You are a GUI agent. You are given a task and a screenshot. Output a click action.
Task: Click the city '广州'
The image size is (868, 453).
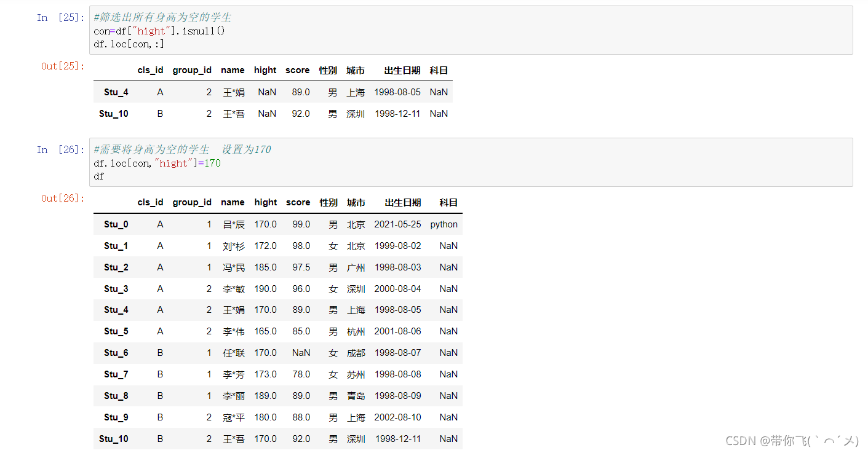[x=356, y=267]
